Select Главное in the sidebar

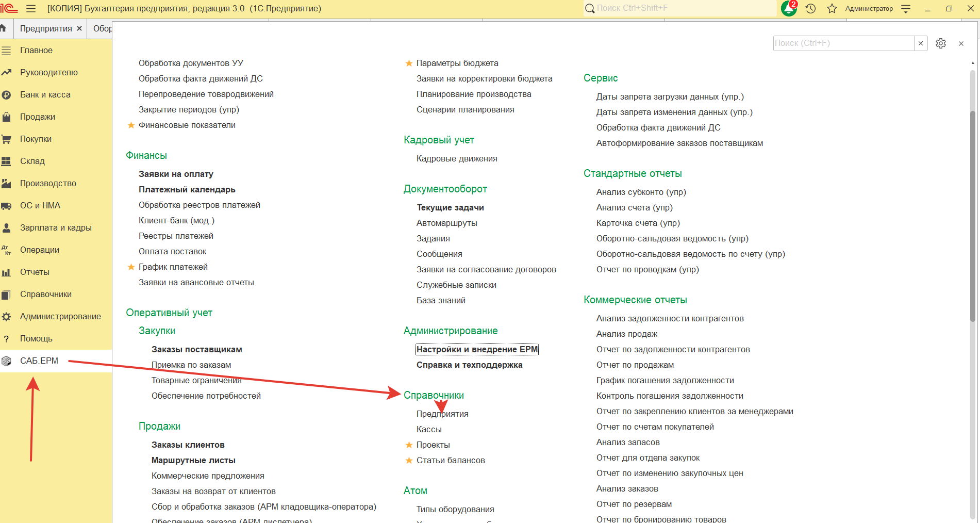coord(36,51)
